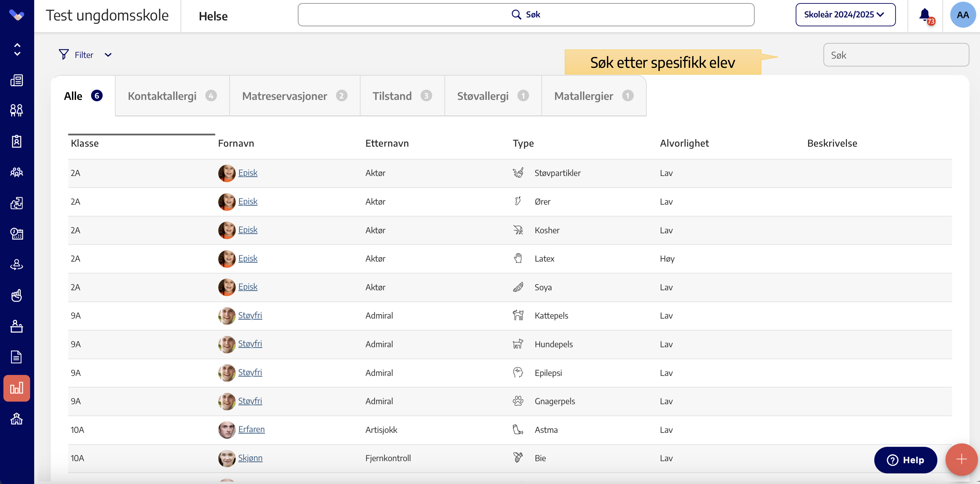Click the Test ungdomsskole school name

coord(107,15)
